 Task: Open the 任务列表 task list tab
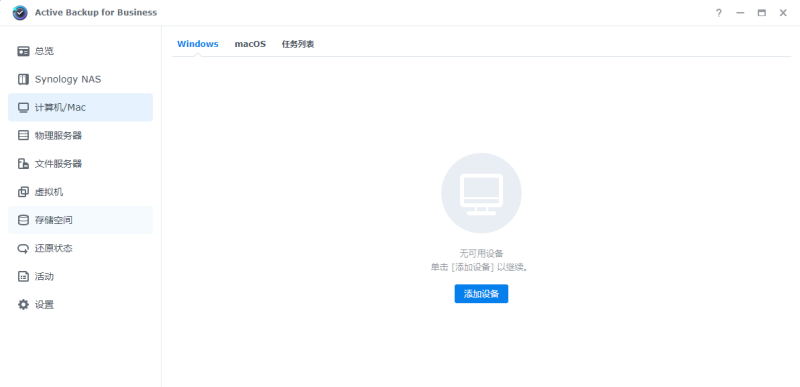coord(298,44)
